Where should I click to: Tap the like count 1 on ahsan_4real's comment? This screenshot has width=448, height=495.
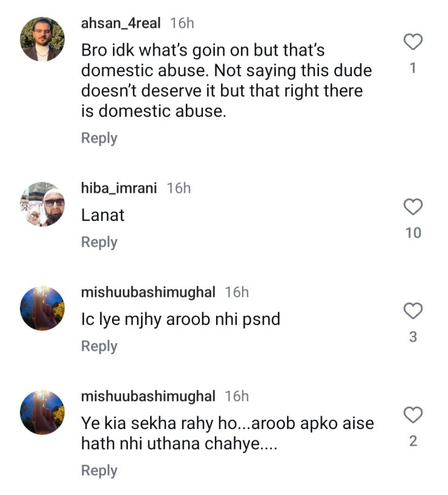coord(413,68)
